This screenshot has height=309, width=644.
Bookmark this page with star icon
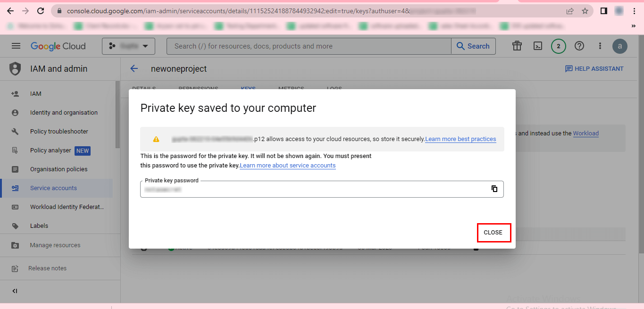tap(585, 11)
